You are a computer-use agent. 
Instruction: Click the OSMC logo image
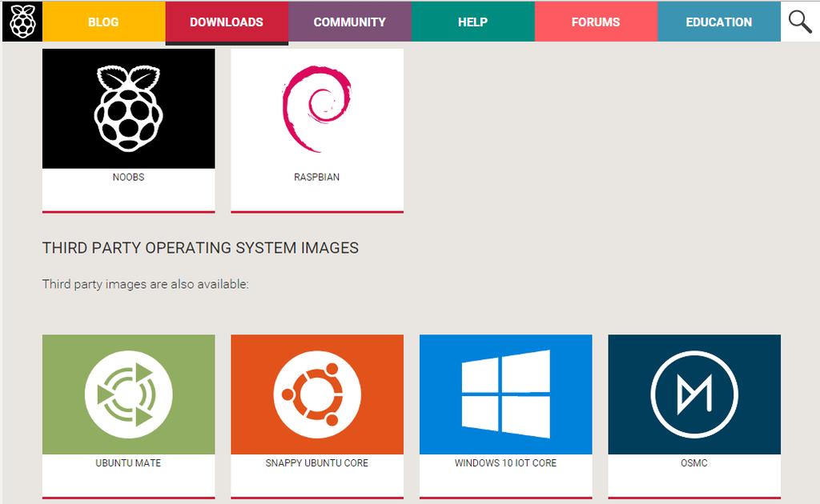pyautogui.click(x=694, y=394)
